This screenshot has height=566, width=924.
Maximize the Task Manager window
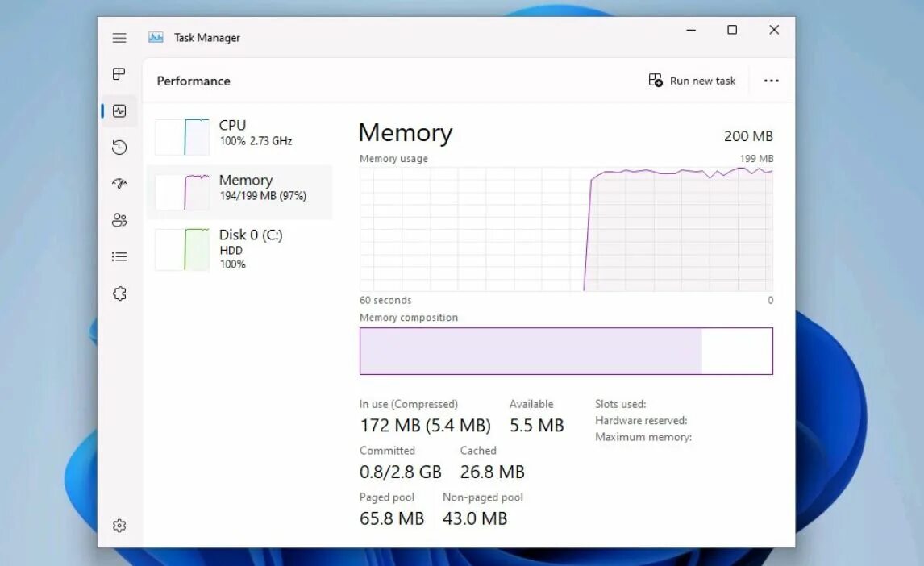[x=732, y=30]
